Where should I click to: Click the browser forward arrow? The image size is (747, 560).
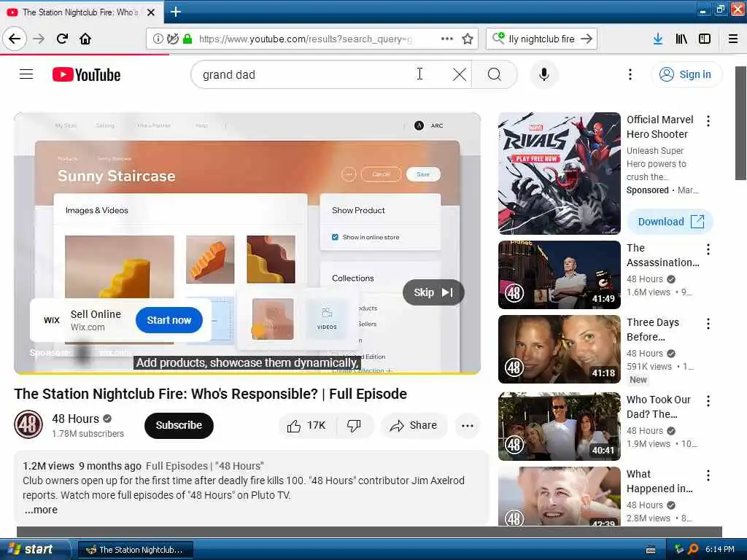(x=39, y=39)
